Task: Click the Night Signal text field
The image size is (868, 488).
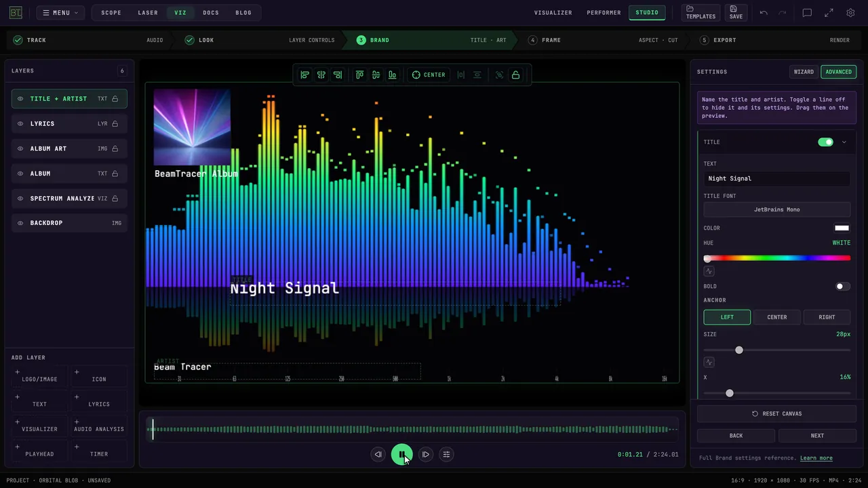Action: point(776,178)
